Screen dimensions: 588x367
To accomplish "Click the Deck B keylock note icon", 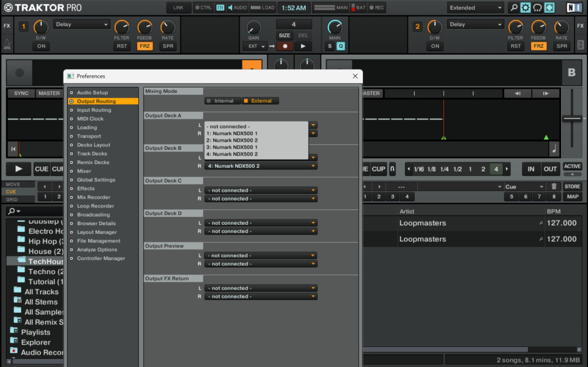I will point(554,149).
